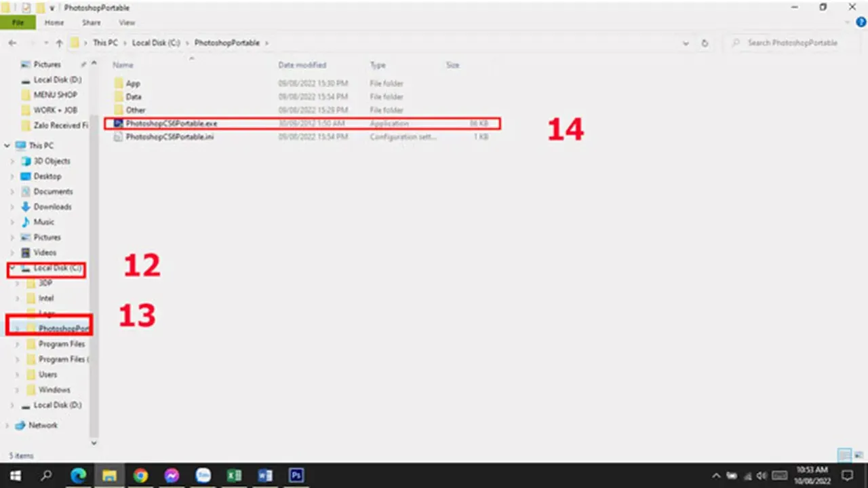Select the Downloads icon in sidebar
The height and width of the screenshot is (488, 868).
[26, 207]
